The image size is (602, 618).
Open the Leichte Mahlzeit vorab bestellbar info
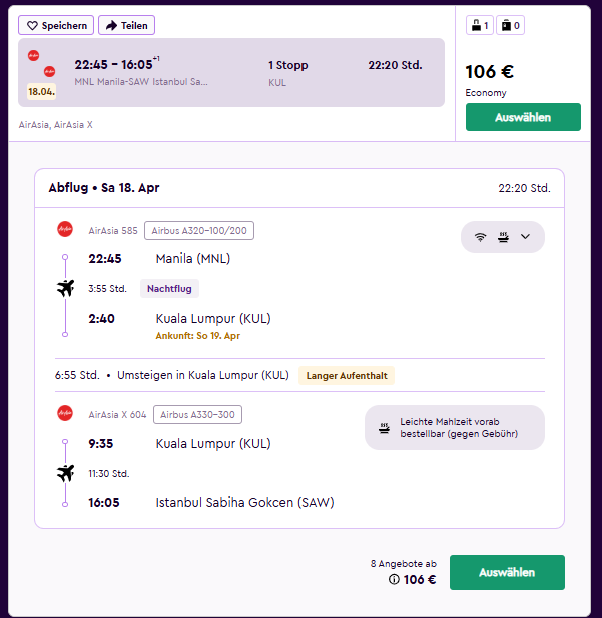pyautogui.click(x=455, y=428)
